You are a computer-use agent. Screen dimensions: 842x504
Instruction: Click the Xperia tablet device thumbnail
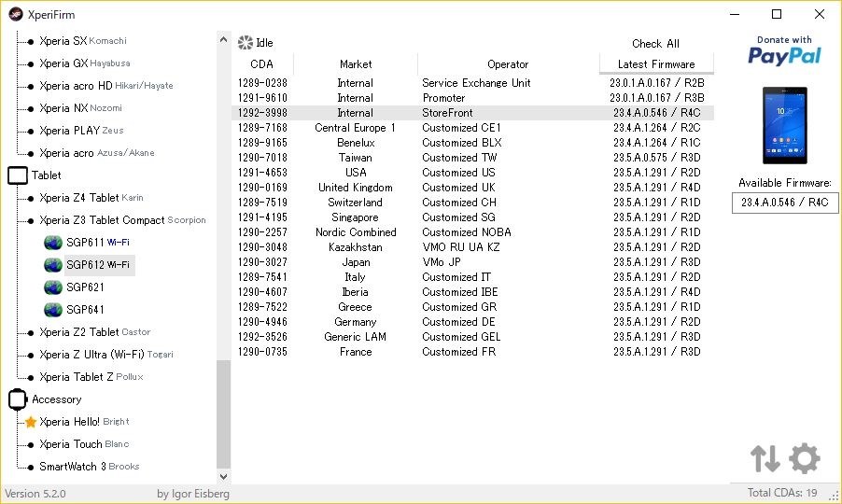[x=784, y=126]
